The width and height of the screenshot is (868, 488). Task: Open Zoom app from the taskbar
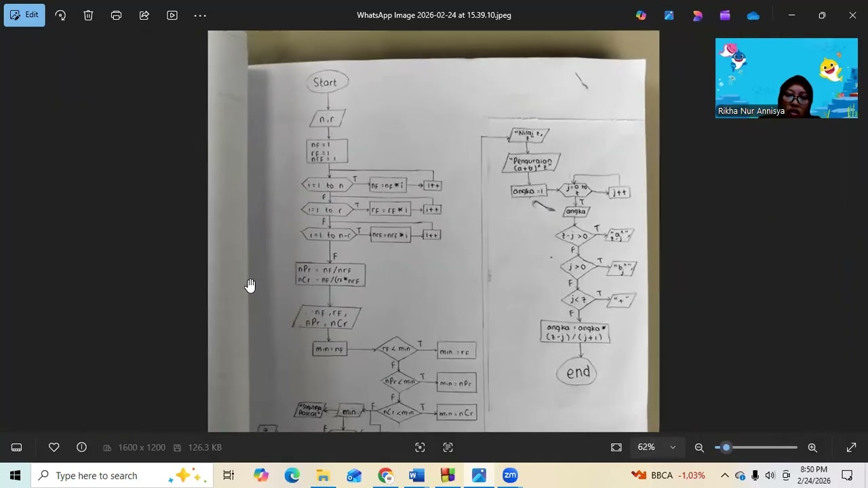coord(510,475)
